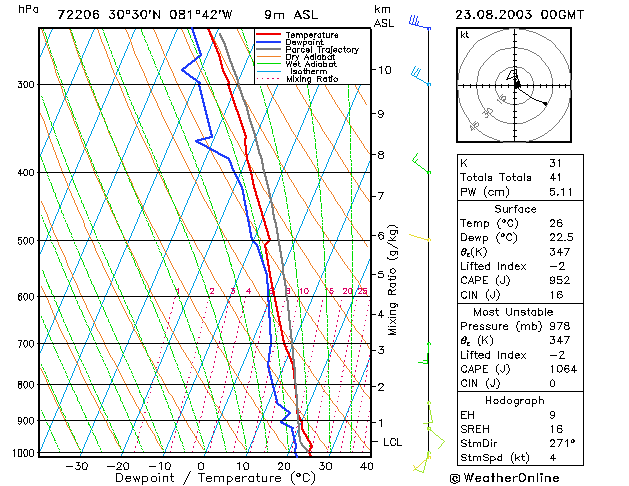The image size is (629, 486).
Task: Click the -30 temperature axis tick
Action: pyautogui.click(x=76, y=466)
